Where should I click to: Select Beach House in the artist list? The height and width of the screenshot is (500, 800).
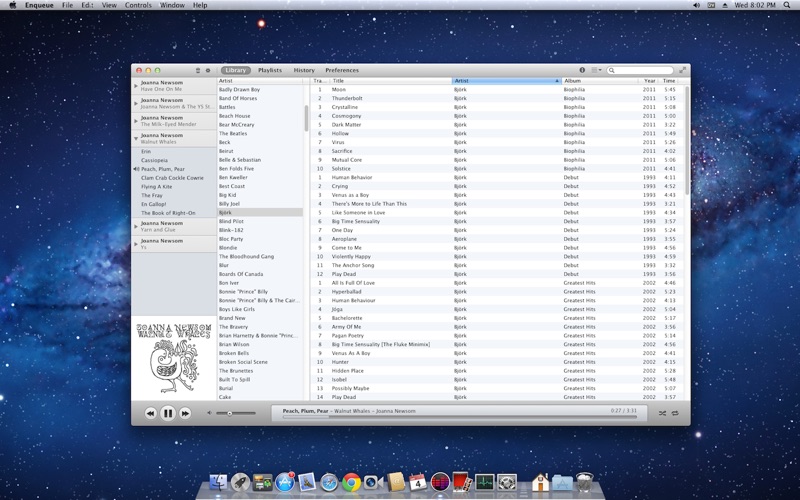(260, 116)
